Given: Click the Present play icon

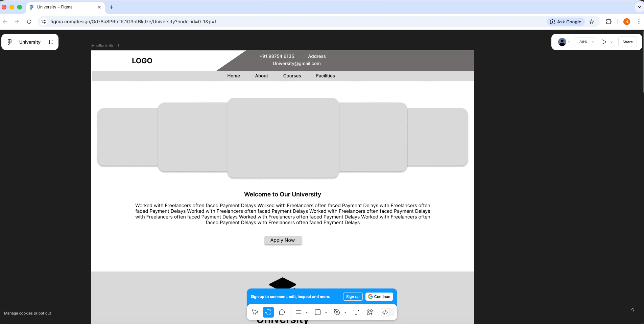Looking at the screenshot, I should pos(603,42).
